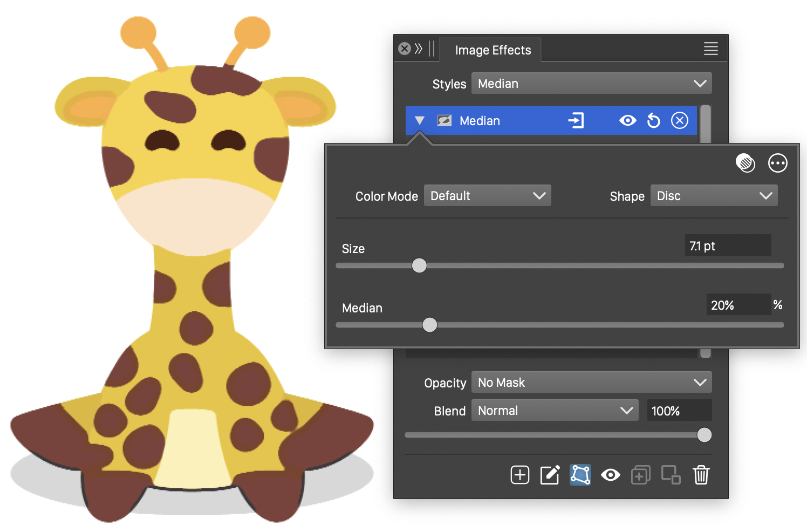
Task: Click the Size value field 7.1 pt
Action: pos(727,246)
